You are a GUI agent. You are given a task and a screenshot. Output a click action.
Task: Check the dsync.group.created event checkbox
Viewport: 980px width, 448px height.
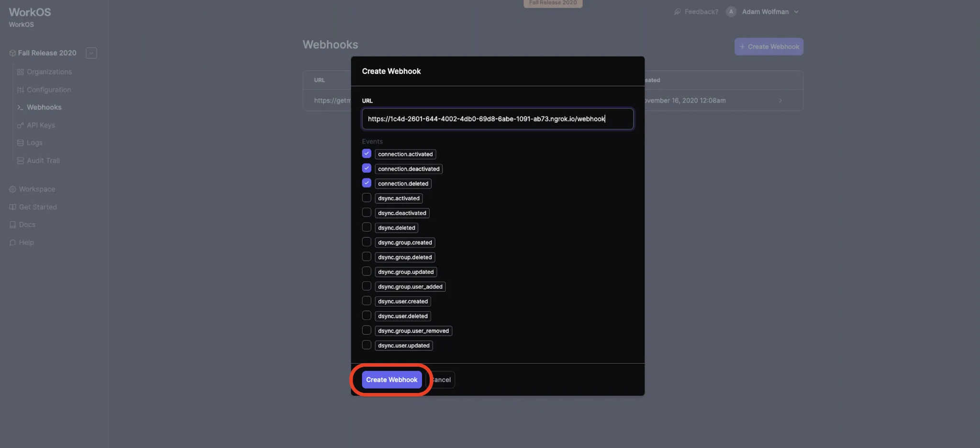coord(367,242)
